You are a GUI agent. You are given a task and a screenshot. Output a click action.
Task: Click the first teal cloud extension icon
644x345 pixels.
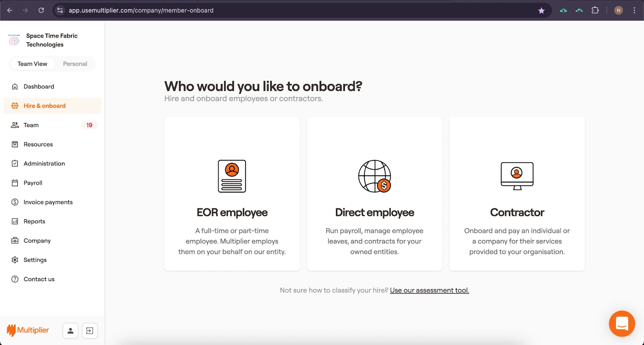[563, 10]
